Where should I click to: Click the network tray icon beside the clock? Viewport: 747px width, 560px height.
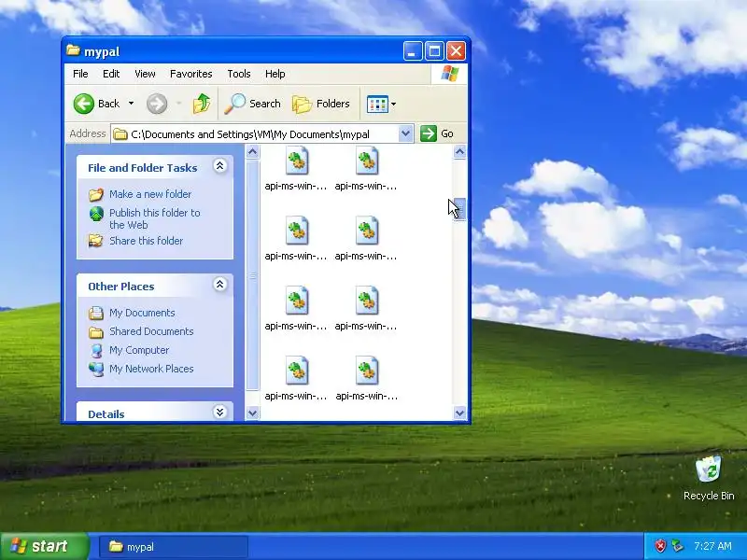(676, 546)
